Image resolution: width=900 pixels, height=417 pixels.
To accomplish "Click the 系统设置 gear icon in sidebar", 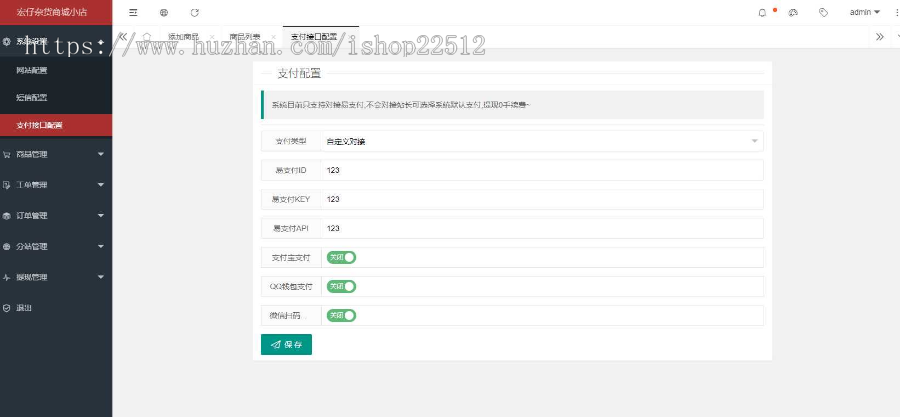I will tap(7, 41).
